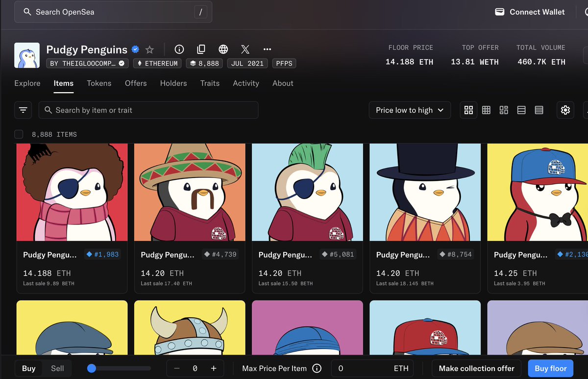Open the Viking helmet penguin thumbnail
Screen dimensions: 588x379
pos(190,328)
